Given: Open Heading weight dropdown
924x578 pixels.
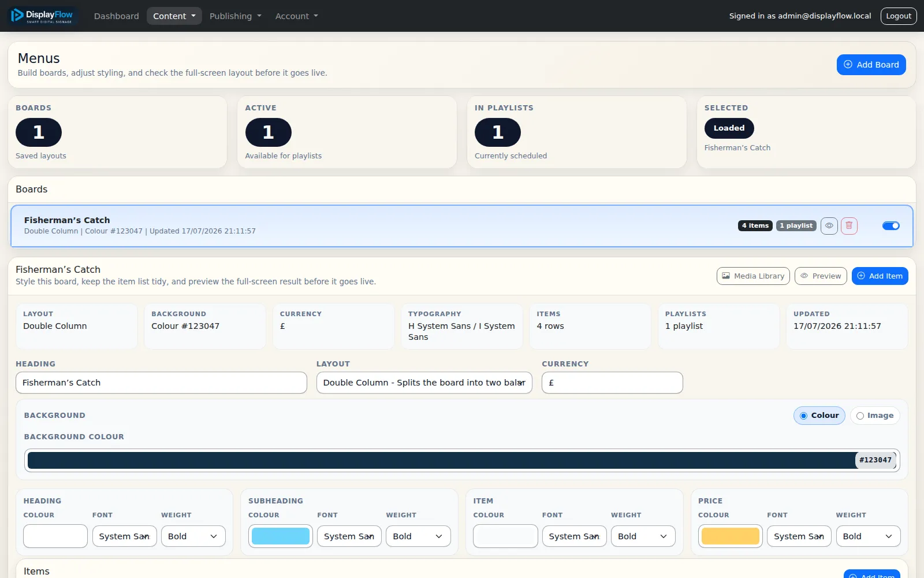Looking at the screenshot, I should point(193,536).
